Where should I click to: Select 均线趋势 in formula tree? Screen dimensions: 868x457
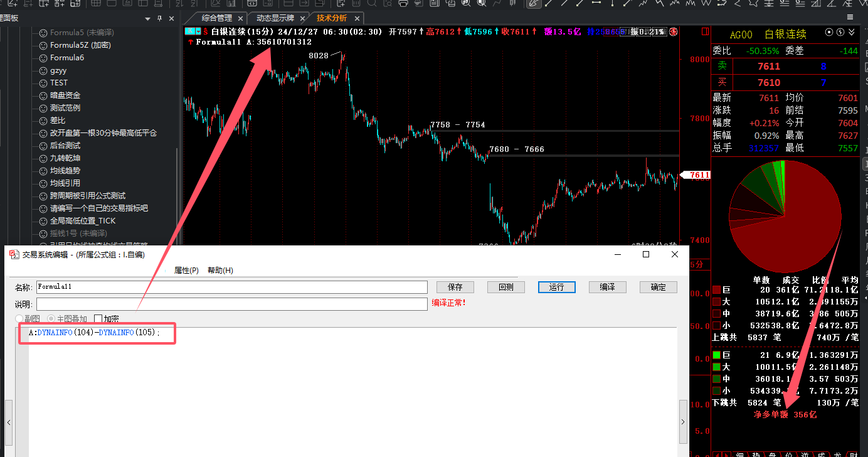[65, 171]
